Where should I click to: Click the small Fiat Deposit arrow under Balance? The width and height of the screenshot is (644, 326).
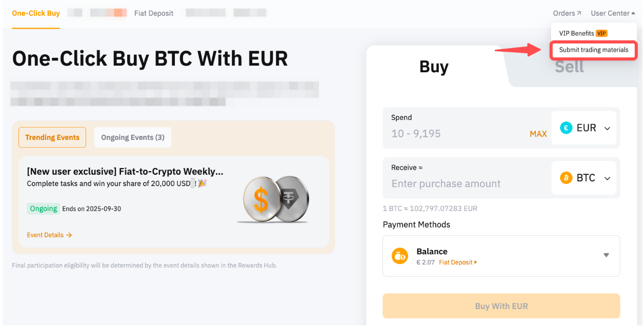(x=476, y=262)
